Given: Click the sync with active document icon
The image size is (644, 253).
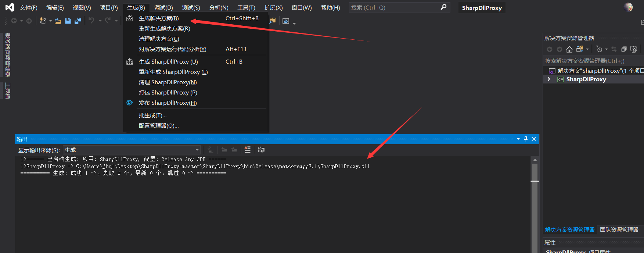Looking at the screenshot, I should tap(614, 49).
